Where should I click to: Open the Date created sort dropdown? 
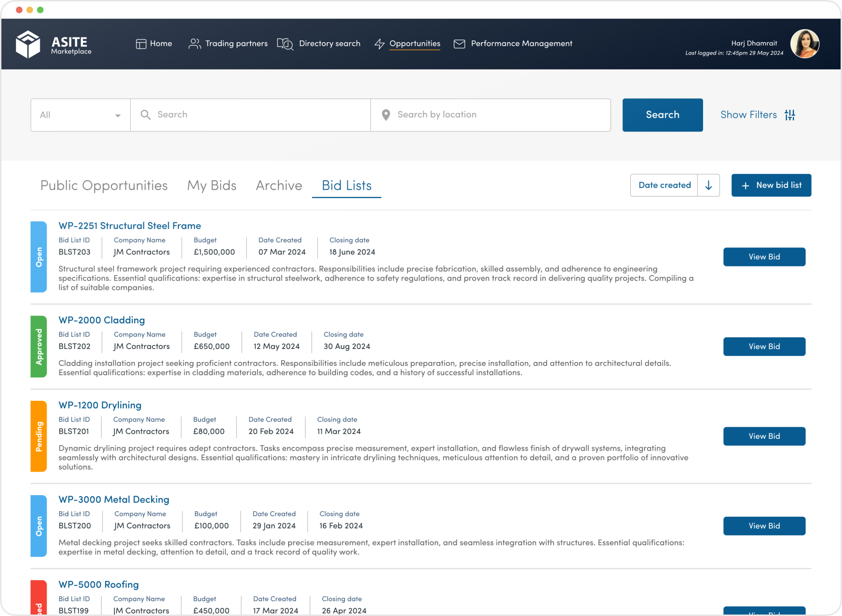664,185
